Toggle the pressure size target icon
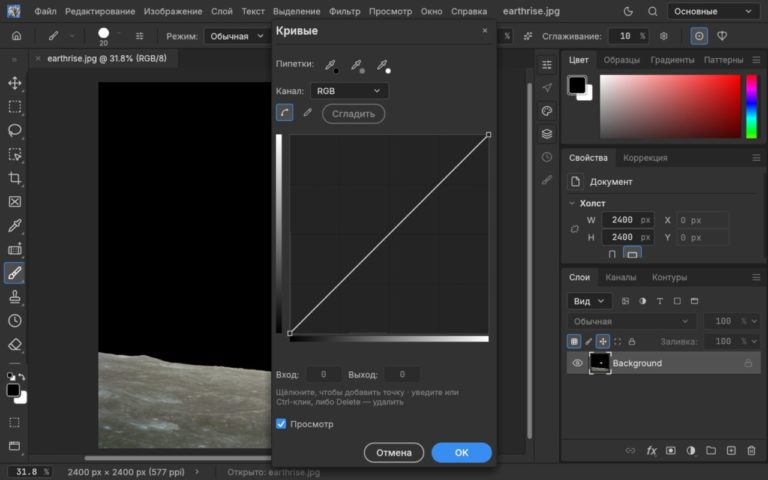Screen dimensions: 768x480 699,36
